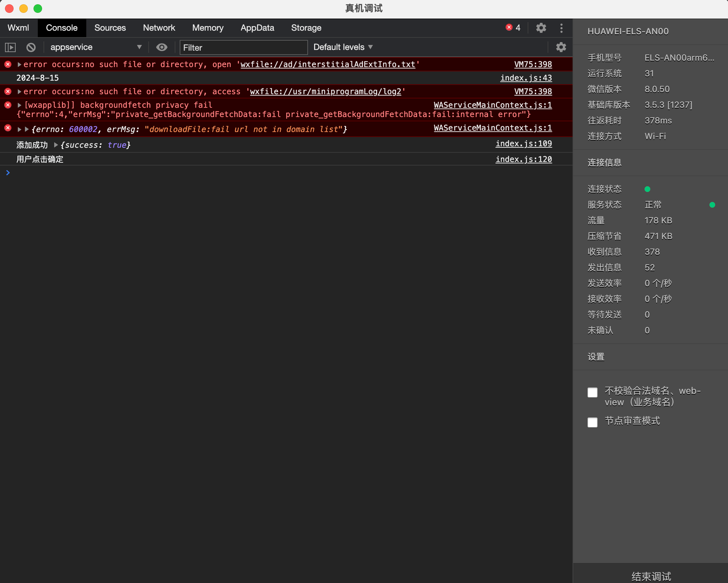The height and width of the screenshot is (583, 728).
Task: Click the error icon on downloadFile message
Action: (8, 128)
